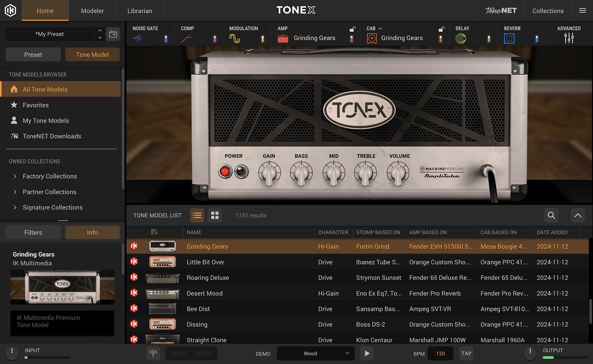Open the CAB dropdown arrow
The image size is (593, 364).
(380, 28)
